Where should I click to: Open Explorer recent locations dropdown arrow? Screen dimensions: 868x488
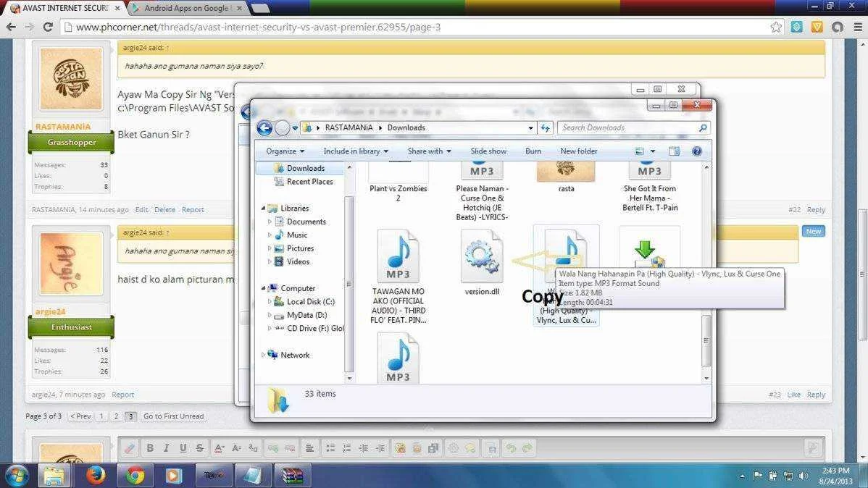point(295,128)
